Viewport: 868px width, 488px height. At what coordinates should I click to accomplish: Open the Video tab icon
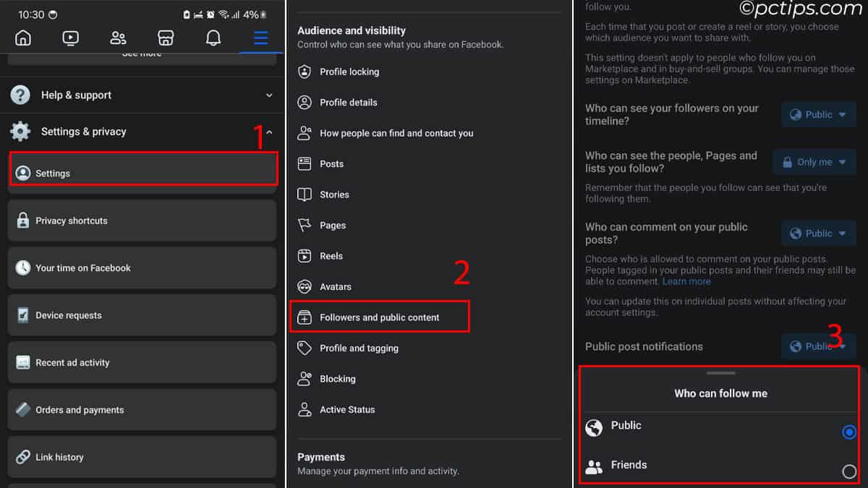pos(71,38)
